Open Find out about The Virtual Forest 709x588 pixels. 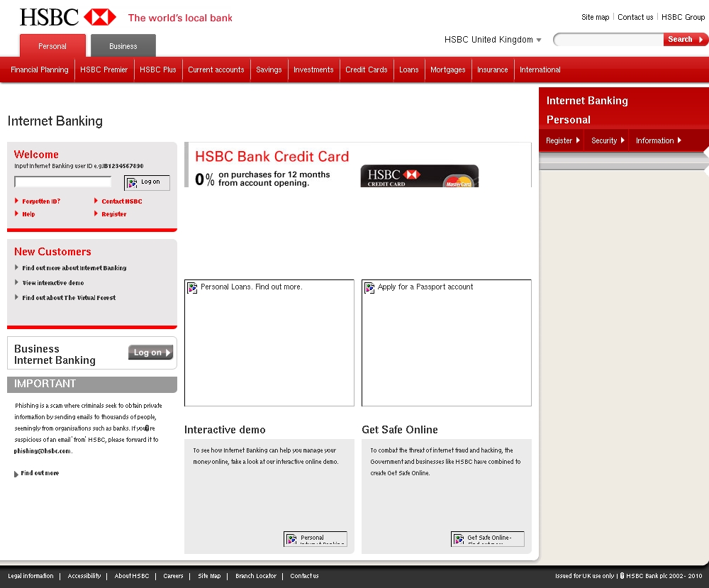[x=69, y=298]
